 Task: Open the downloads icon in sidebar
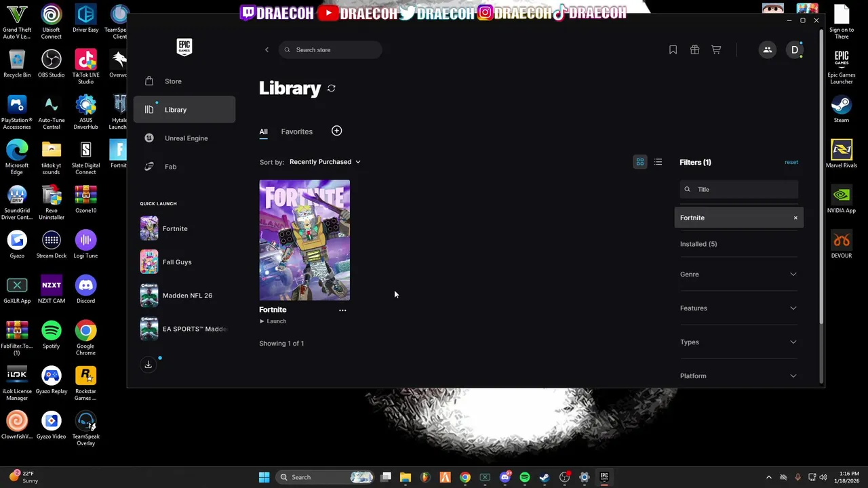click(148, 365)
